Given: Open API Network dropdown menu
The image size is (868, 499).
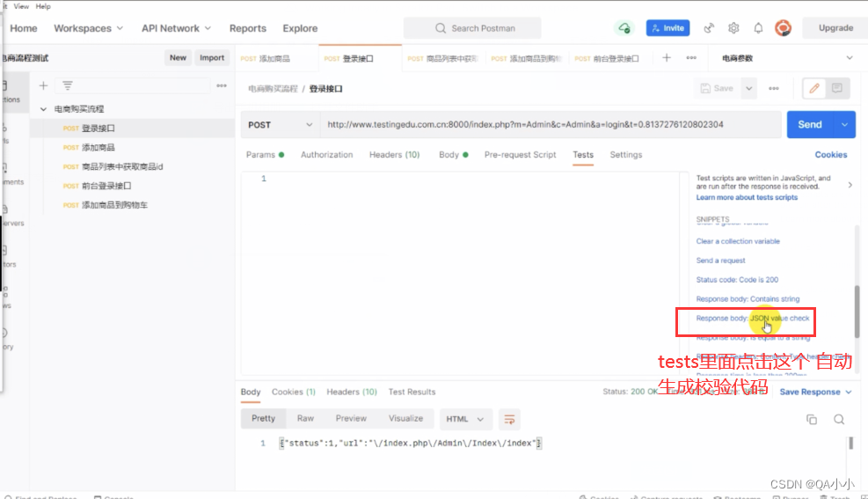Looking at the screenshot, I should click(176, 28).
